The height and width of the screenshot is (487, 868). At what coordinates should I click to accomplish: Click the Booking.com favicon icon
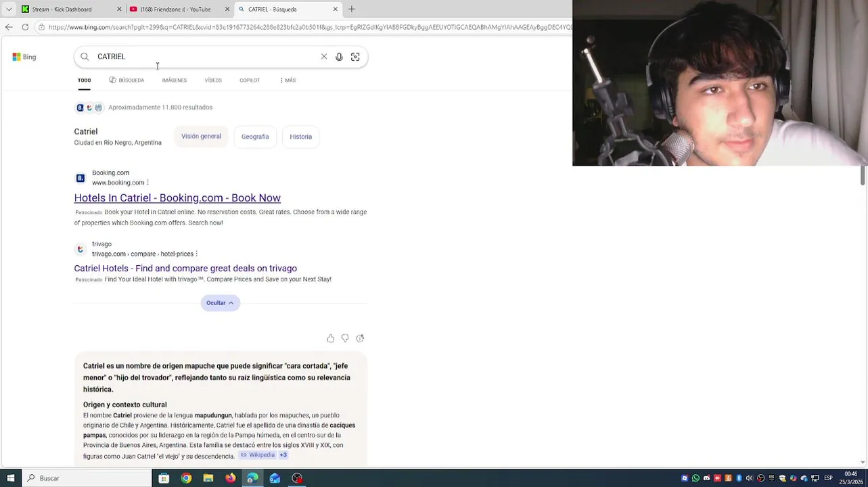click(80, 178)
